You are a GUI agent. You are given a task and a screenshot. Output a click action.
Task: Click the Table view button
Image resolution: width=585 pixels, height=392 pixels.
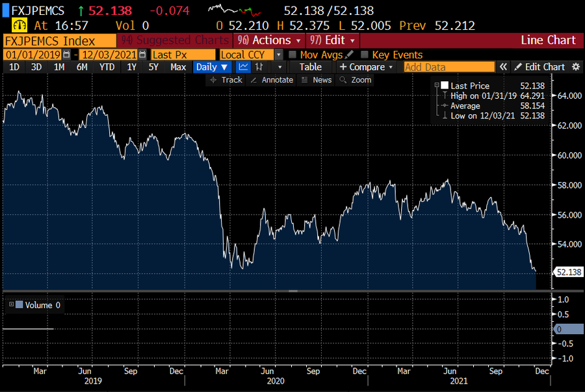[310, 67]
